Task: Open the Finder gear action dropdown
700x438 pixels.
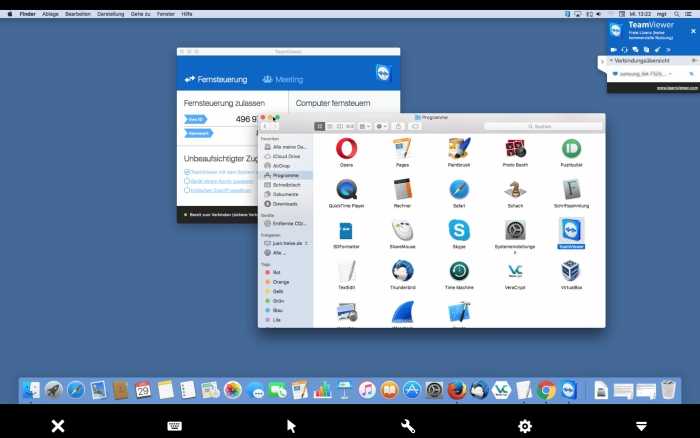Action: tap(381, 126)
